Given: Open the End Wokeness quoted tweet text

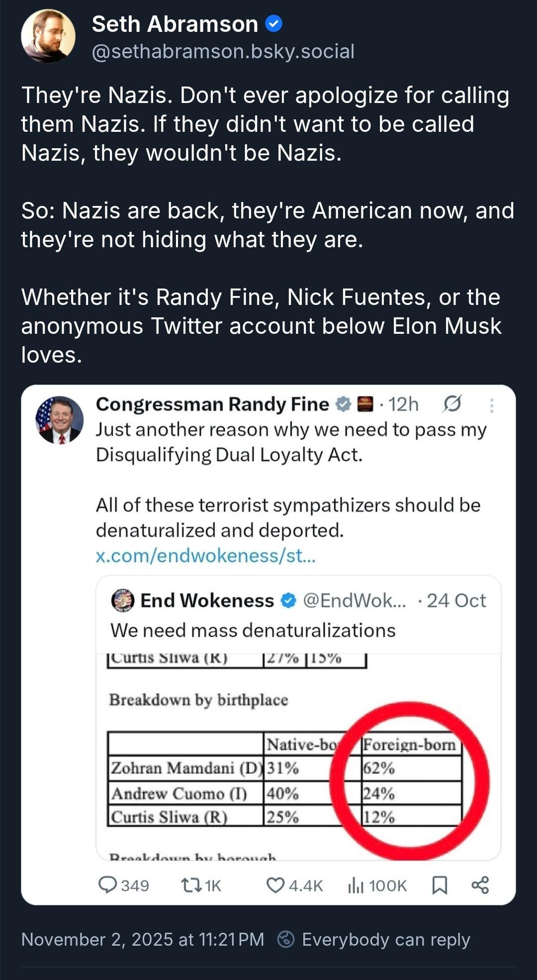Looking at the screenshot, I should click(253, 630).
